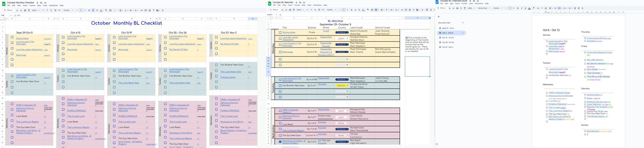Image resolution: width=644 pixels, height=148 pixels.
Task: Check the Dating Game box in BL Watchlist
Action: pos(280,32)
